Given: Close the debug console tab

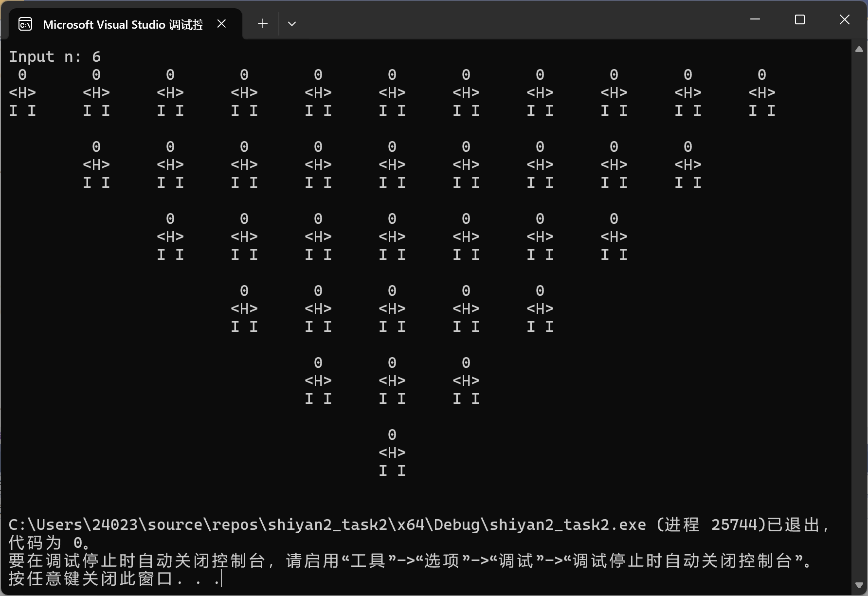Looking at the screenshot, I should pos(221,24).
